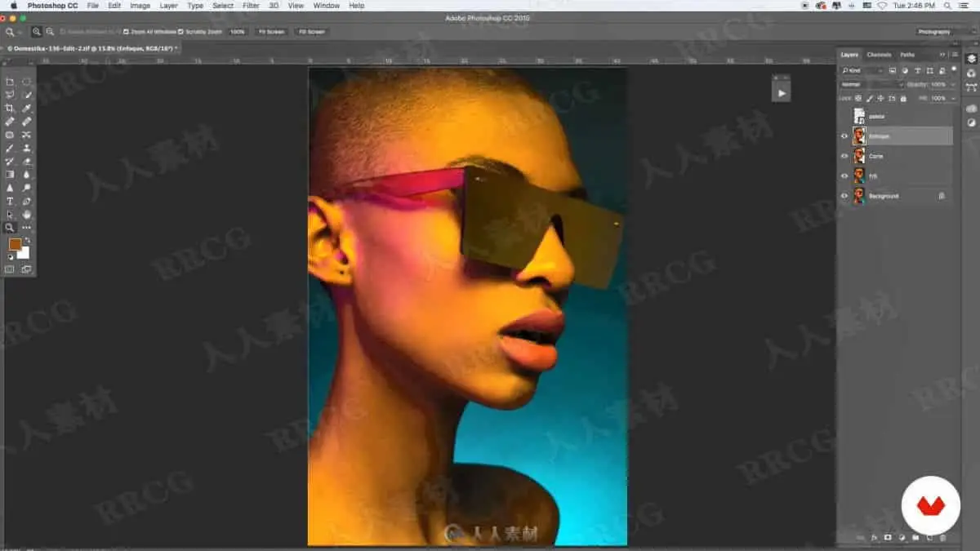
Task: Select the Path Selection tool
Action: (10, 214)
